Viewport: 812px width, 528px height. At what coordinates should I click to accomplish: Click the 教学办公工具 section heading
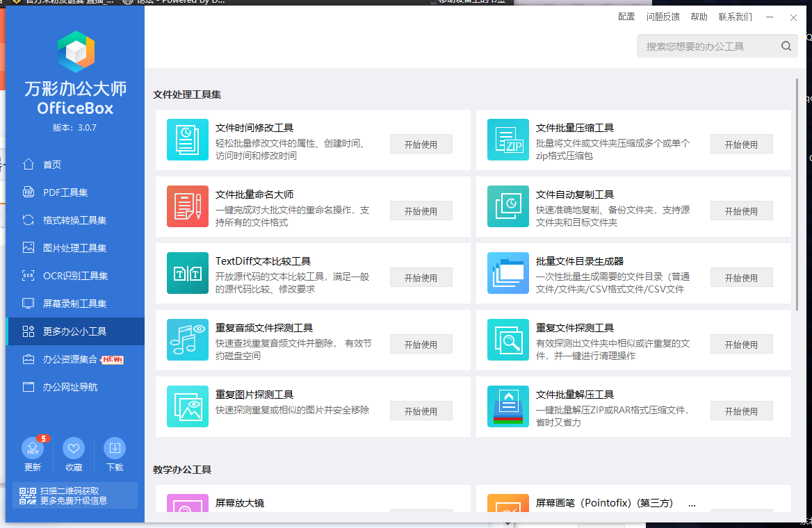pos(181,470)
